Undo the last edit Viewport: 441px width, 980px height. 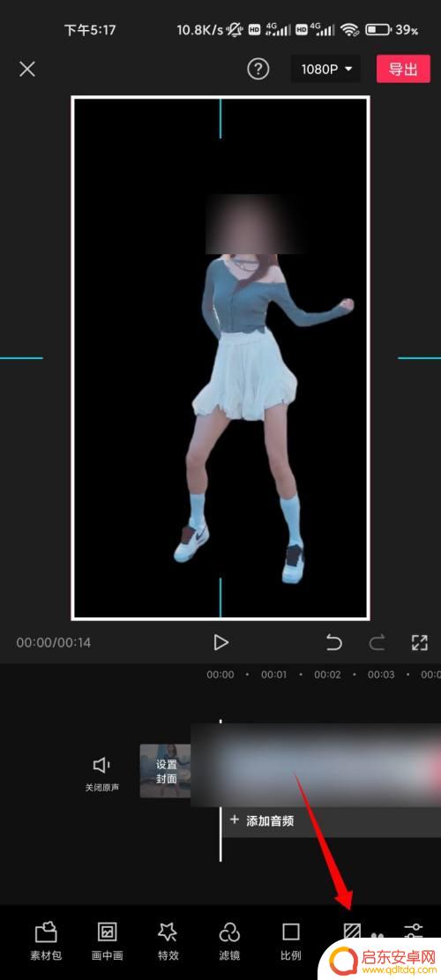(334, 642)
